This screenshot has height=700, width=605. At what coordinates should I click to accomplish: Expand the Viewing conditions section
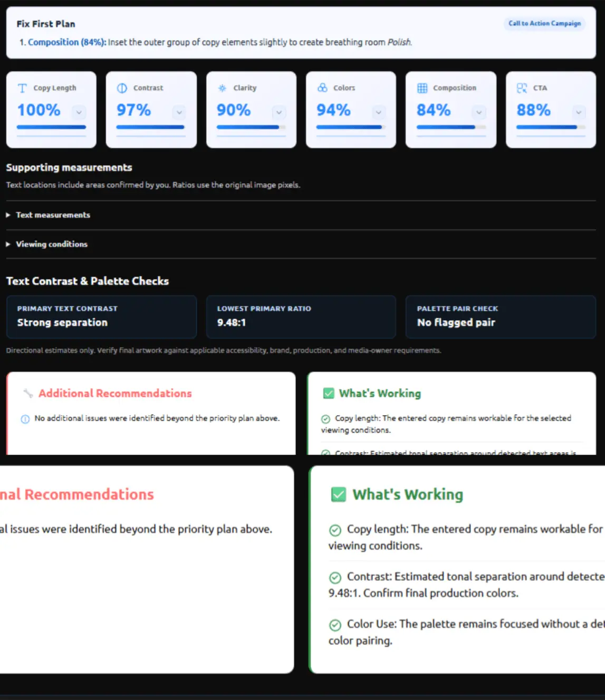coord(301,244)
